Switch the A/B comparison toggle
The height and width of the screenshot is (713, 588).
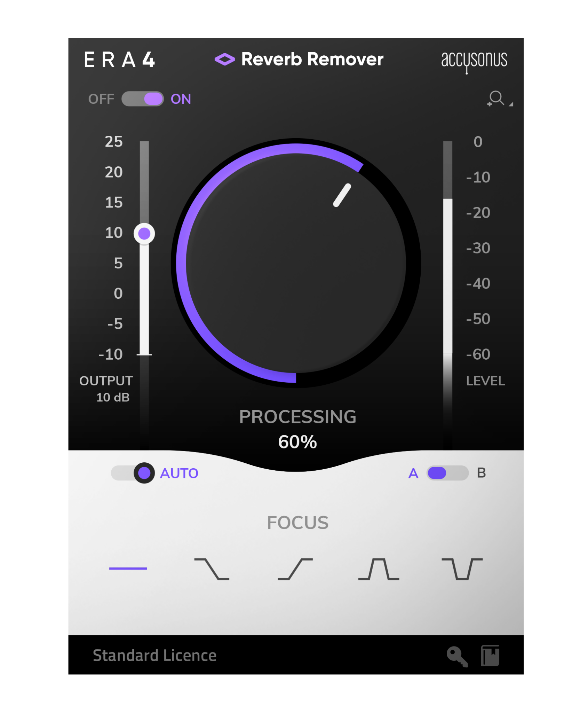pyautogui.click(x=447, y=473)
